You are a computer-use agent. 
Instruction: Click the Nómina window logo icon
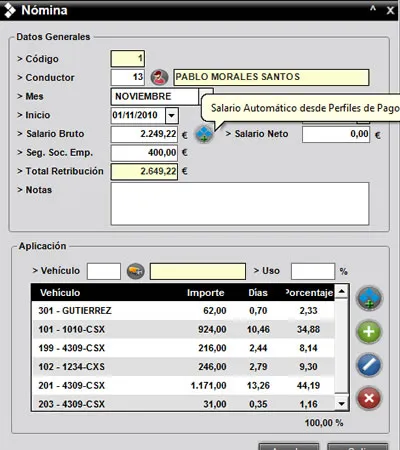coord(9,10)
